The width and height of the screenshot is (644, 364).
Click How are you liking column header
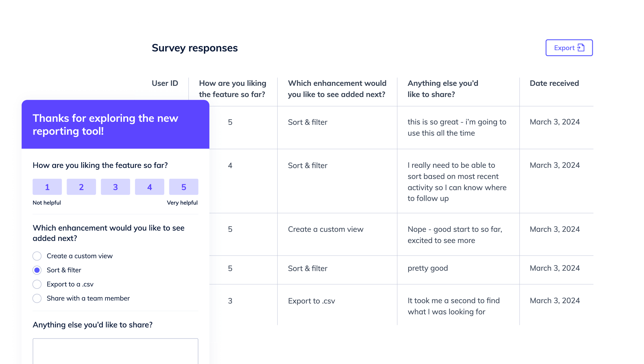(x=233, y=89)
